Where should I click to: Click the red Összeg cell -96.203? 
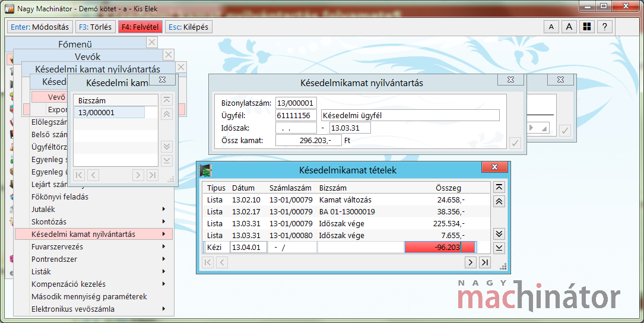[440, 248]
